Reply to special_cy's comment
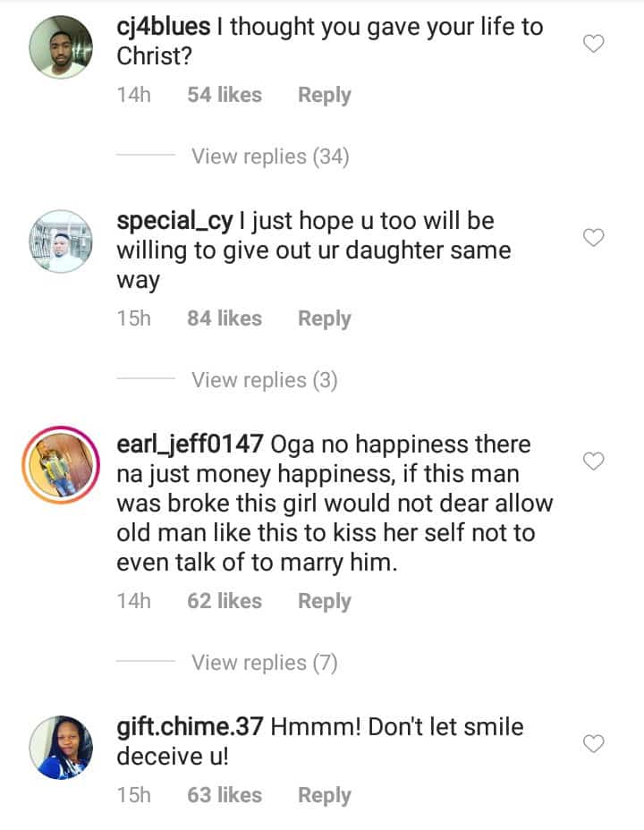644x830 pixels. tap(324, 318)
